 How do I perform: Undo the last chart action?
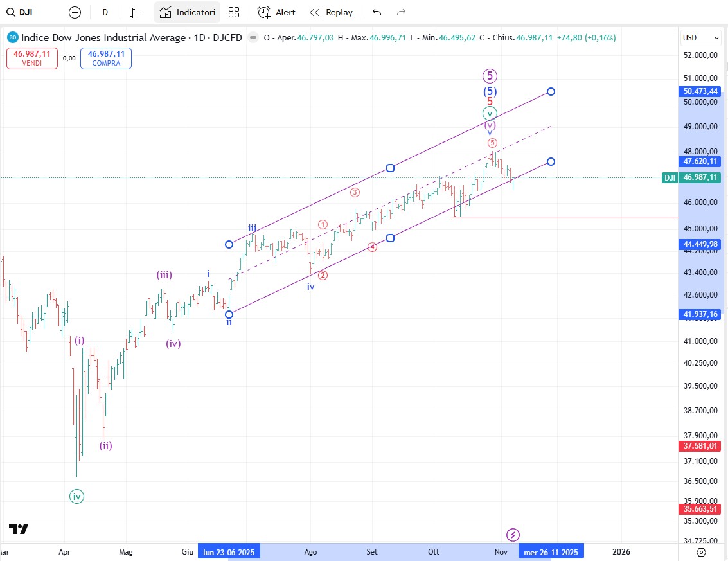click(377, 13)
